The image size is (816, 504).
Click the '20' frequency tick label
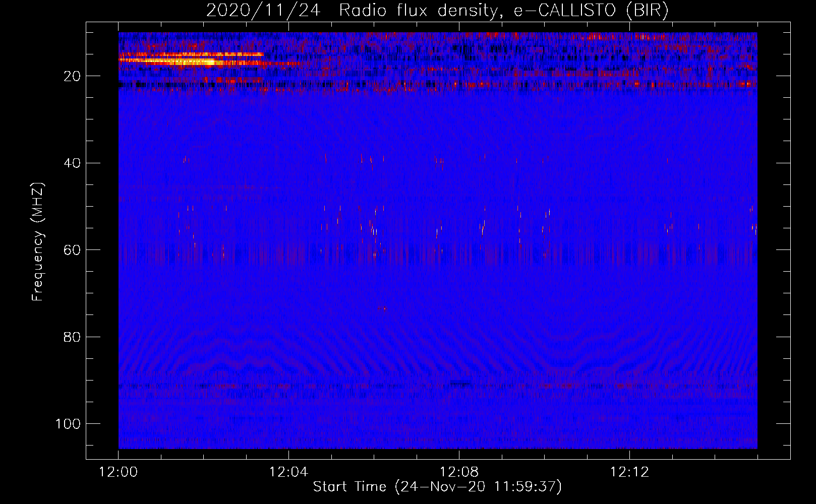[72, 76]
